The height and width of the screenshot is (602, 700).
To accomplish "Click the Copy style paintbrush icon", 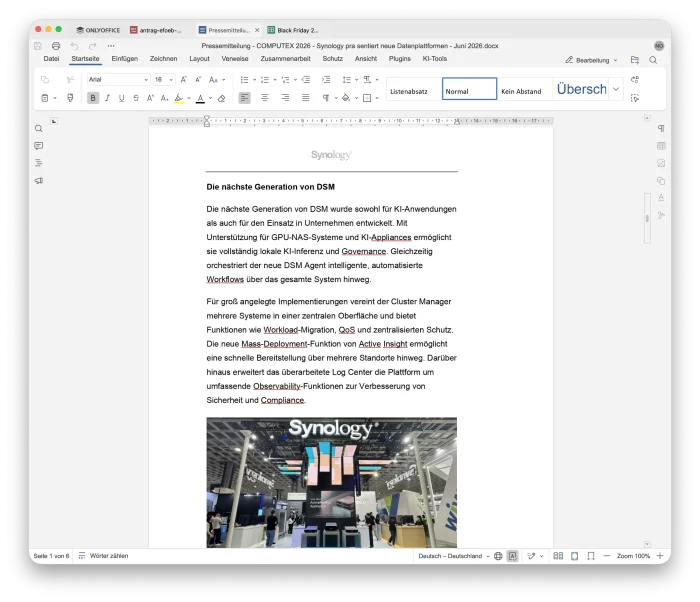I will click(70, 98).
